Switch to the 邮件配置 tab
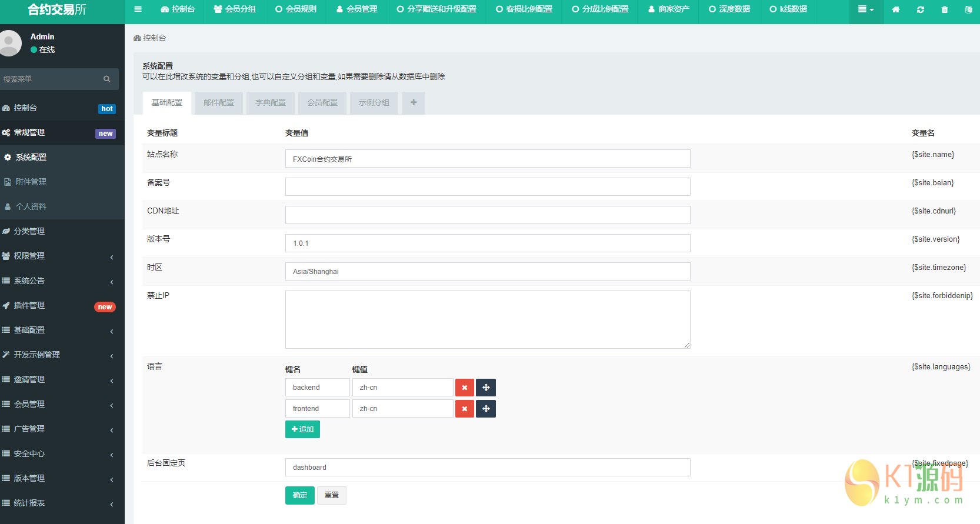This screenshot has height=524, width=980. click(219, 103)
